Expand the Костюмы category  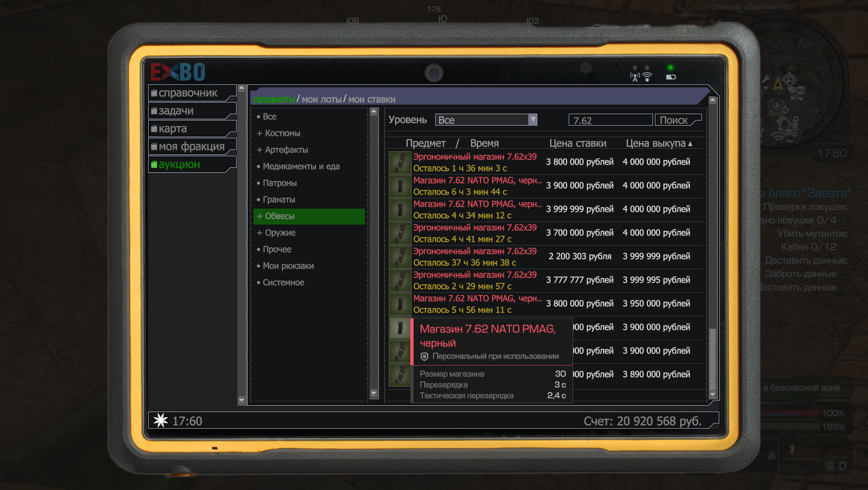260,133
